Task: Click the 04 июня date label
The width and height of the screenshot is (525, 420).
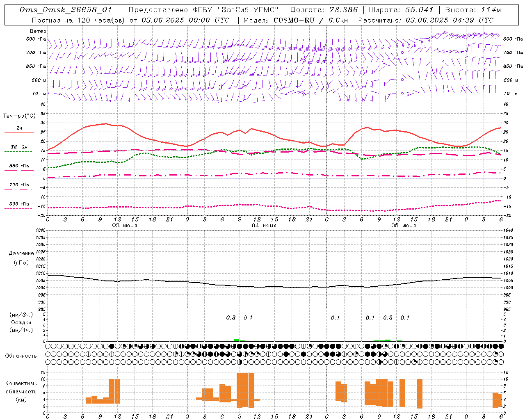Action: [x=264, y=226]
